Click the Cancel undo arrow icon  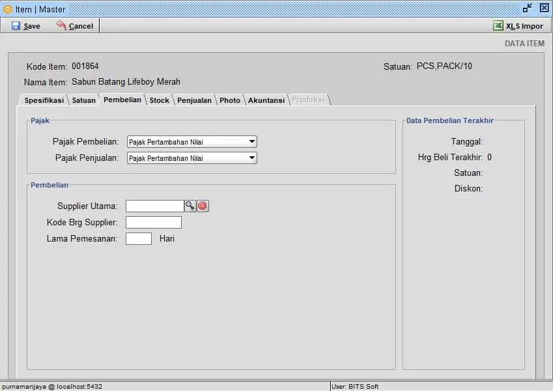pos(61,25)
